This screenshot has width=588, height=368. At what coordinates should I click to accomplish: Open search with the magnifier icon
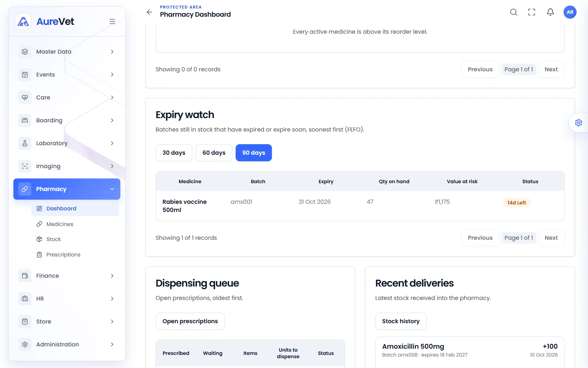(514, 12)
